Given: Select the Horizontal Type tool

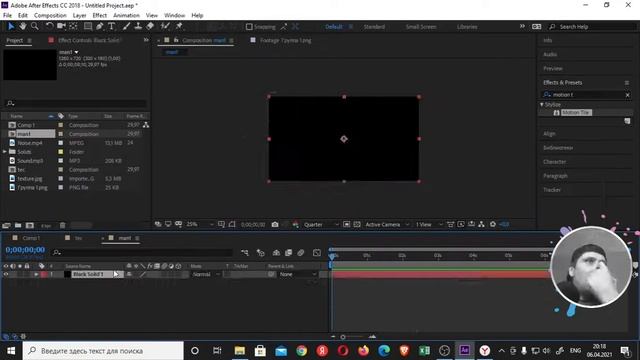Looking at the screenshot, I should pyautogui.click(x=111, y=27).
